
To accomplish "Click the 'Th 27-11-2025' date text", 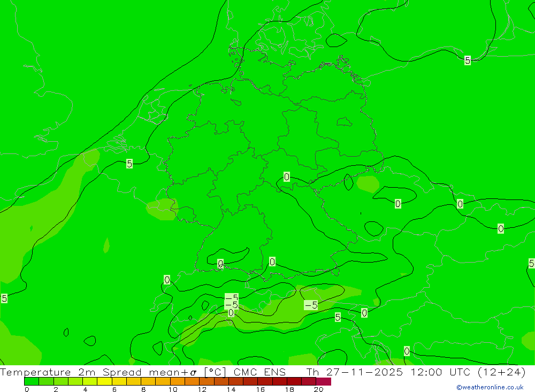I will (354, 372).
